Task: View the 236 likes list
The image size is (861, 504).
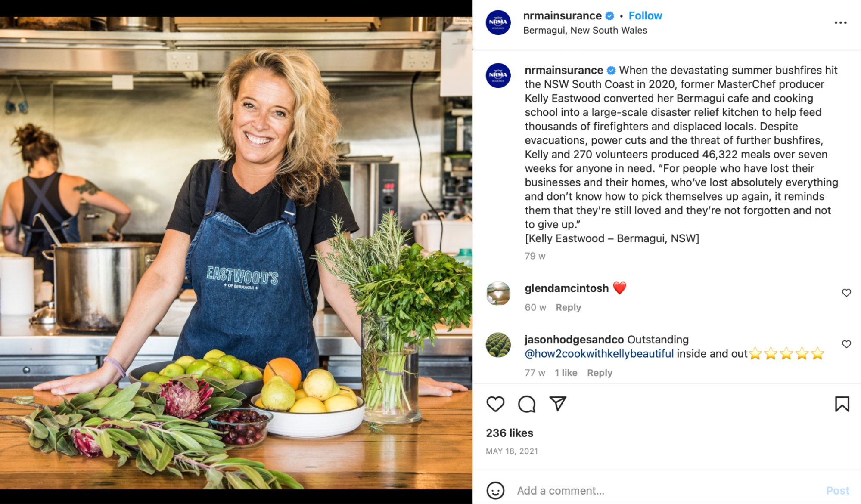Action: (510, 433)
